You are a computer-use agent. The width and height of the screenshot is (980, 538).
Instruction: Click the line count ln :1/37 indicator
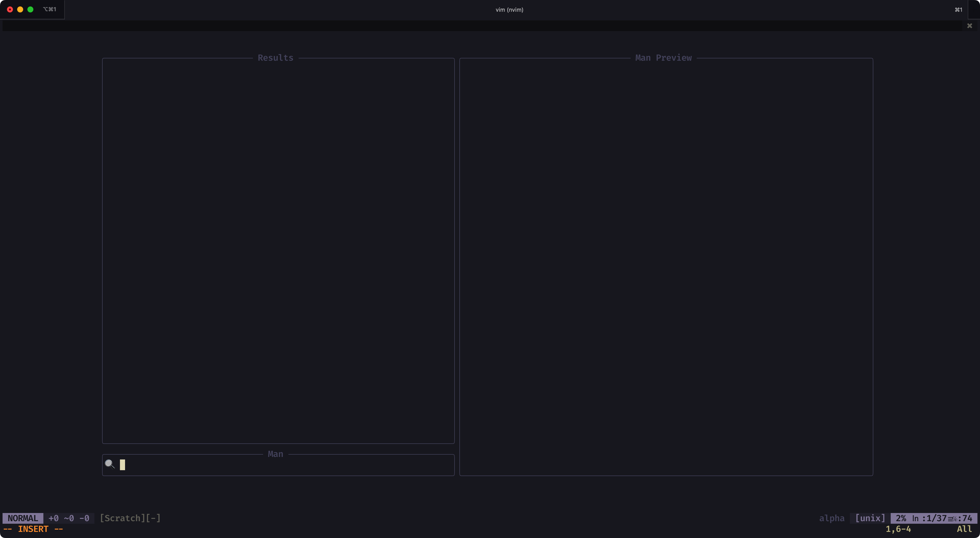coord(931,518)
